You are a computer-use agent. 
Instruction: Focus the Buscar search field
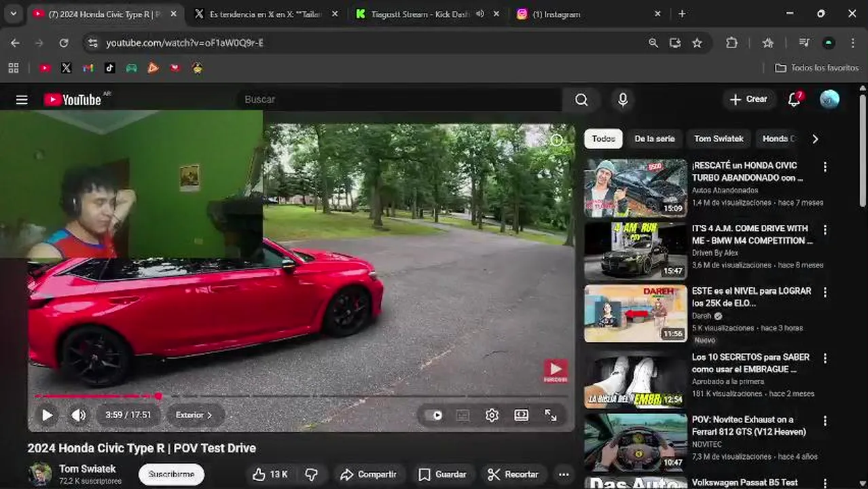(399, 100)
